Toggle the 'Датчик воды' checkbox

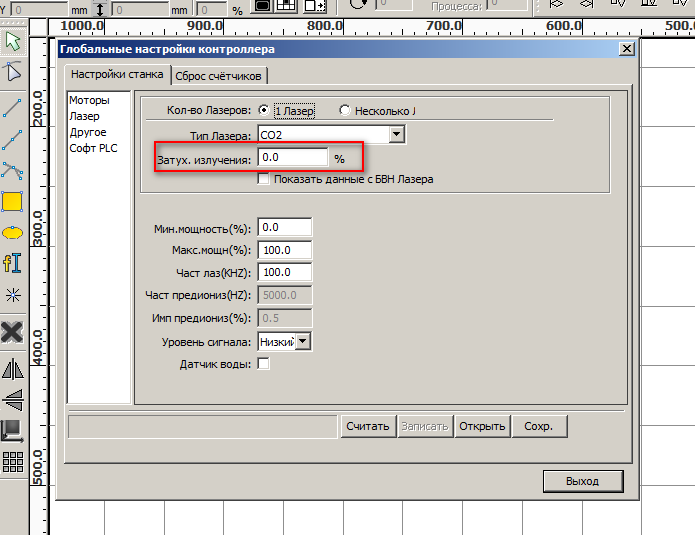pyautogui.click(x=264, y=363)
